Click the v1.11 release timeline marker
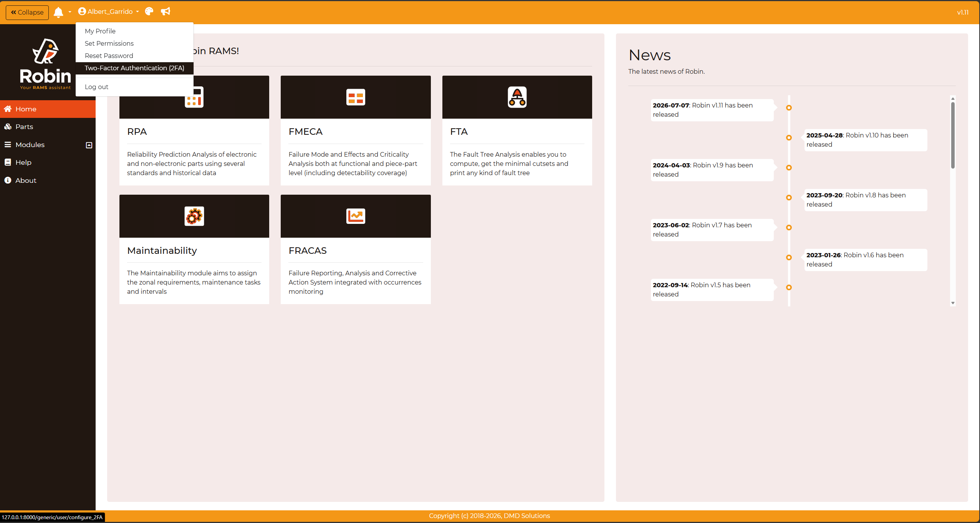Viewport: 980px width, 523px height. [x=789, y=108]
